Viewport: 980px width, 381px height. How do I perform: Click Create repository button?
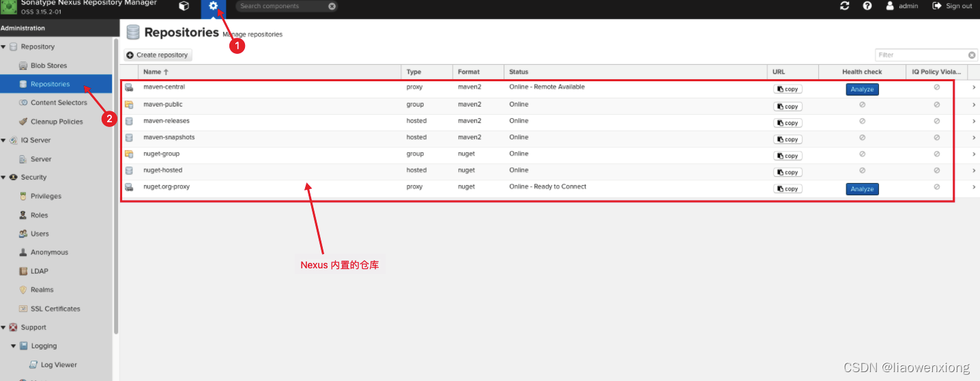[x=158, y=55]
